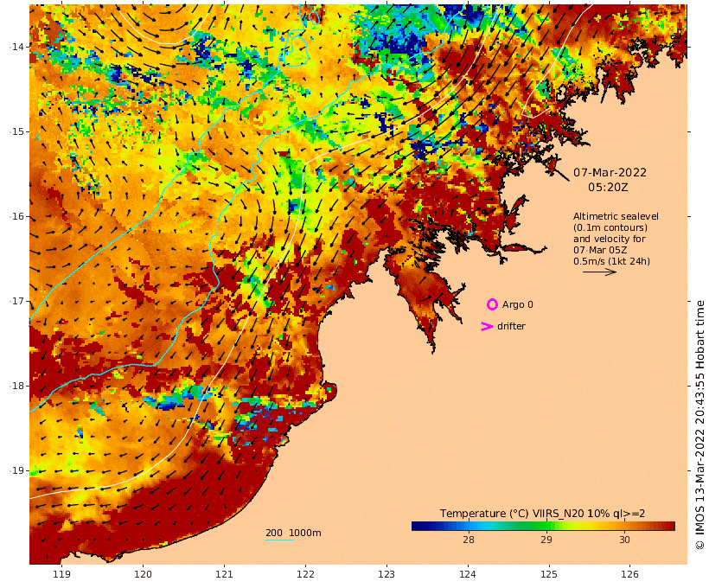Click longitude axis label 124
This screenshot has width=709, height=588.
point(468,574)
